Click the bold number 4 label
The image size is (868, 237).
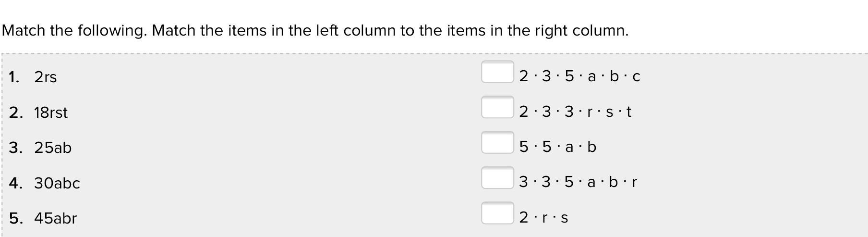pyautogui.click(x=15, y=183)
